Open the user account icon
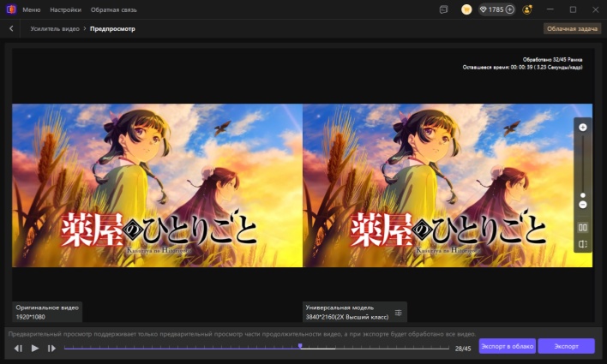The image size is (607, 364). (x=527, y=9)
